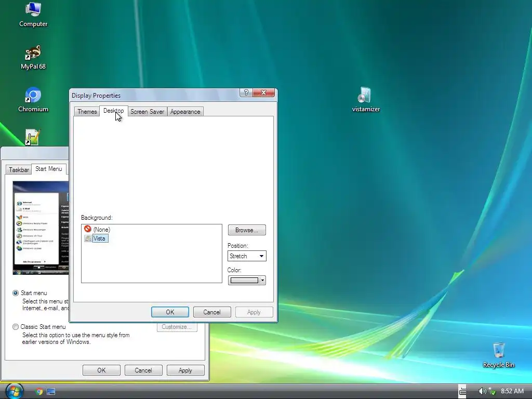Switch to the Desktop tab

[x=113, y=111]
